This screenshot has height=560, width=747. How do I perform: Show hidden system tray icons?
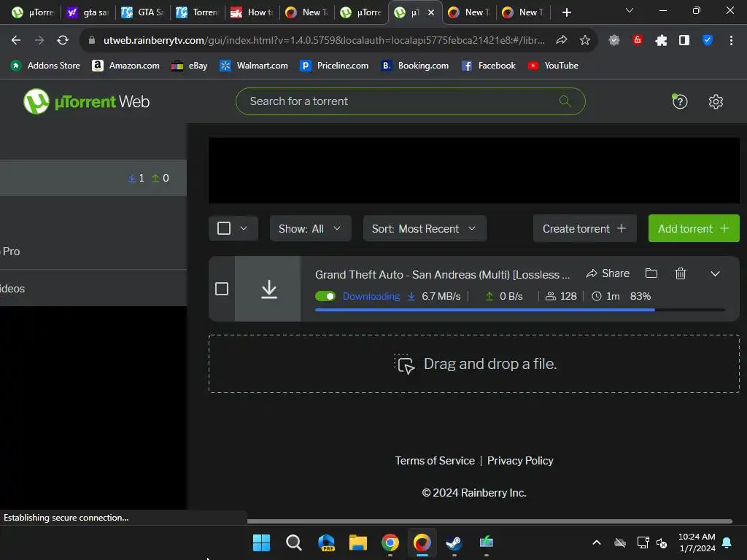(596, 542)
